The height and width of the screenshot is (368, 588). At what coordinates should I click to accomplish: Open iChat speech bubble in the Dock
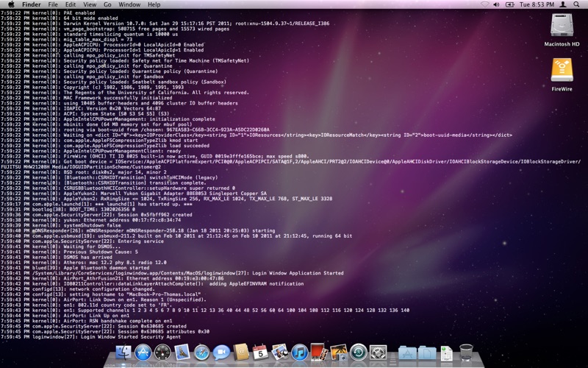pos(221,353)
